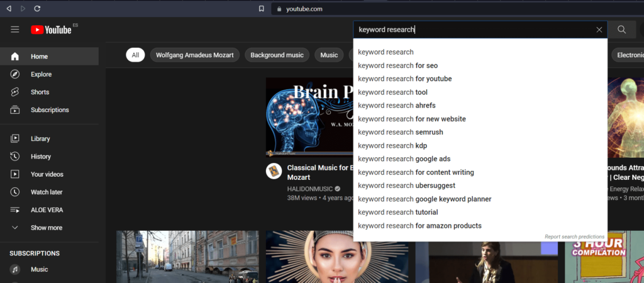Viewport: 644px width, 283px height.
Task: Open Your videos in the sidebar
Action: coord(49,174)
